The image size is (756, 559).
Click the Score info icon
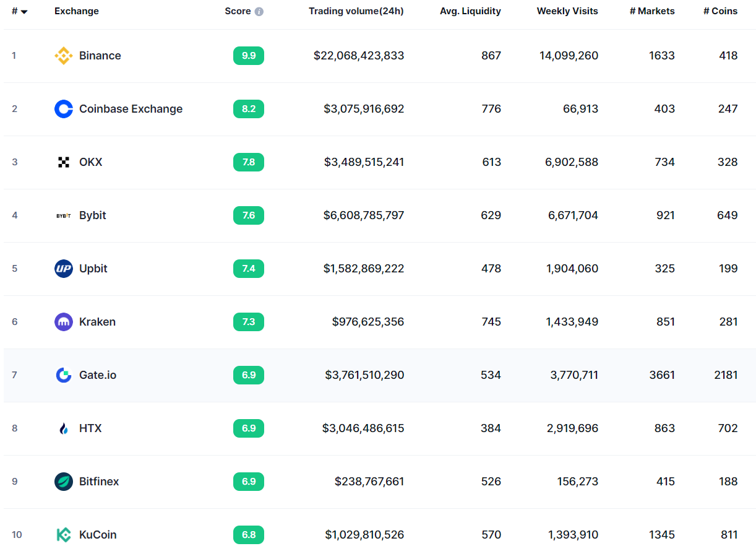pyautogui.click(x=259, y=11)
